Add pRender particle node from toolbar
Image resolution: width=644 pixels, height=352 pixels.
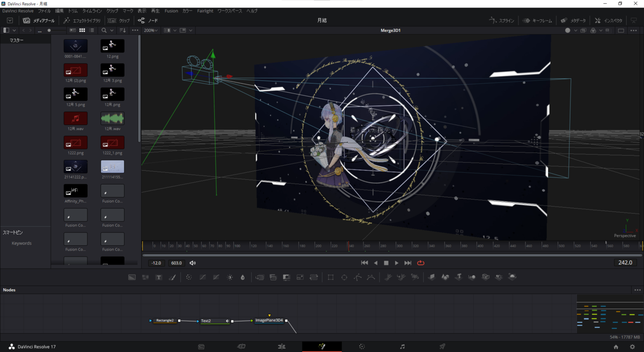415,277
